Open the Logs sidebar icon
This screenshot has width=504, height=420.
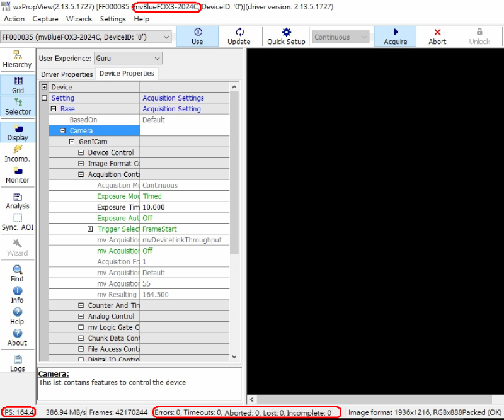pos(18,363)
